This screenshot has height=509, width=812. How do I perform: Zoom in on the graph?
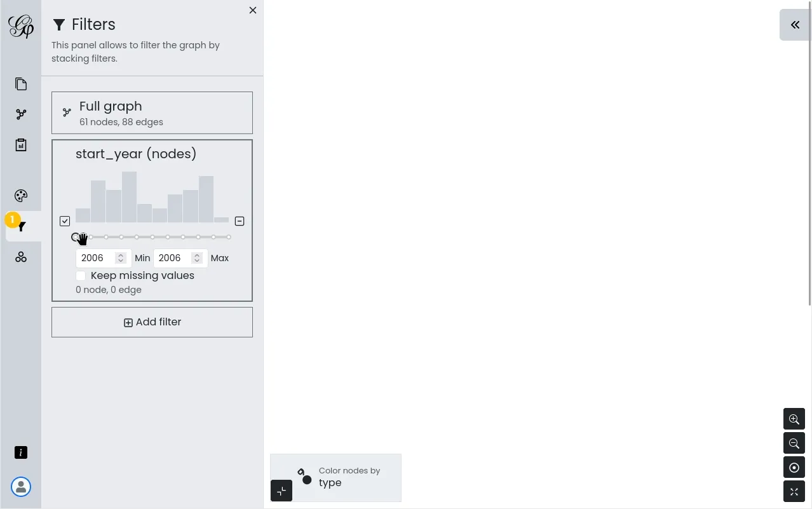tap(794, 419)
